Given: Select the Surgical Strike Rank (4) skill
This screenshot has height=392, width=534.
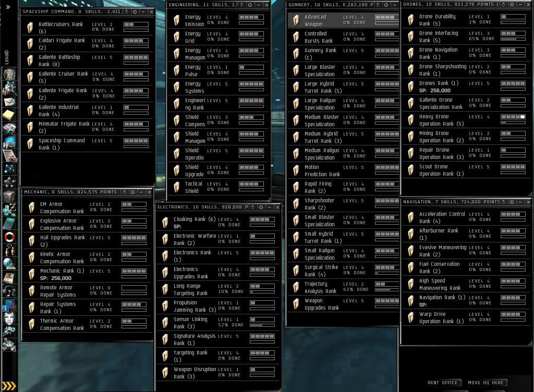Looking at the screenshot, I should click(x=343, y=271).
